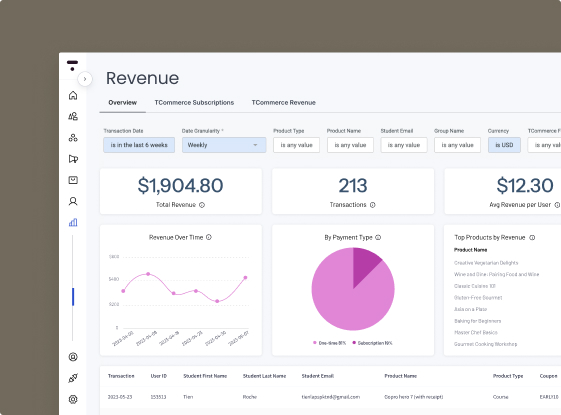Switch to TCommerce Subscriptions tab
The width and height of the screenshot is (561, 415).
[x=194, y=103]
